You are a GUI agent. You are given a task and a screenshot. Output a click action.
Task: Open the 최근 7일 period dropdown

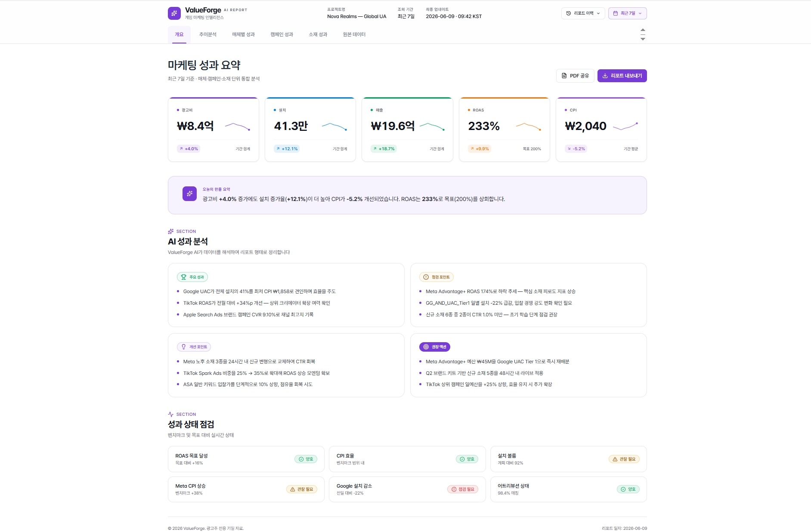coord(627,13)
